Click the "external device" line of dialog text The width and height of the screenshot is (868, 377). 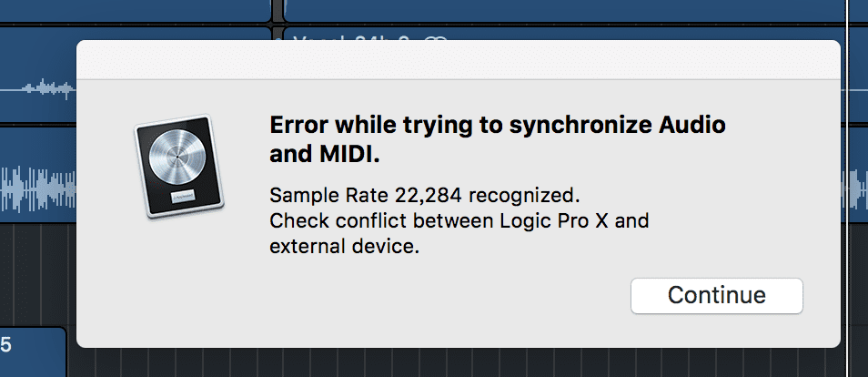(x=344, y=246)
